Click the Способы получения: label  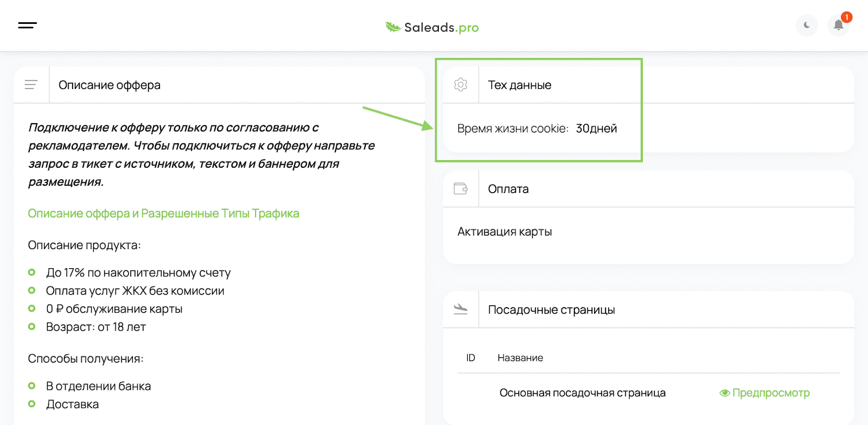pyautogui.click(x=86, y=358)
